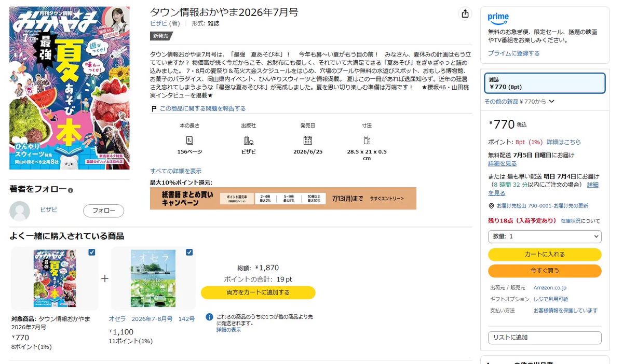Click この商品に関する問題を報告する link

coord(202,109)
